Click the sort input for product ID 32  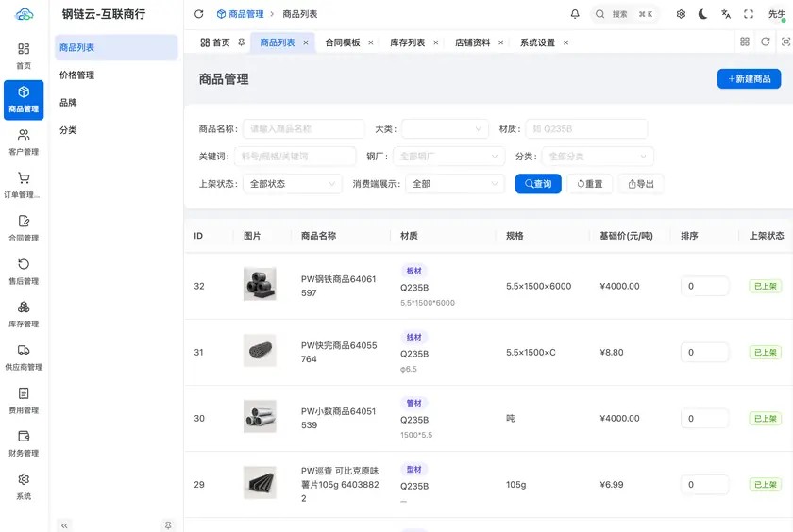click(x=704, y=286)
